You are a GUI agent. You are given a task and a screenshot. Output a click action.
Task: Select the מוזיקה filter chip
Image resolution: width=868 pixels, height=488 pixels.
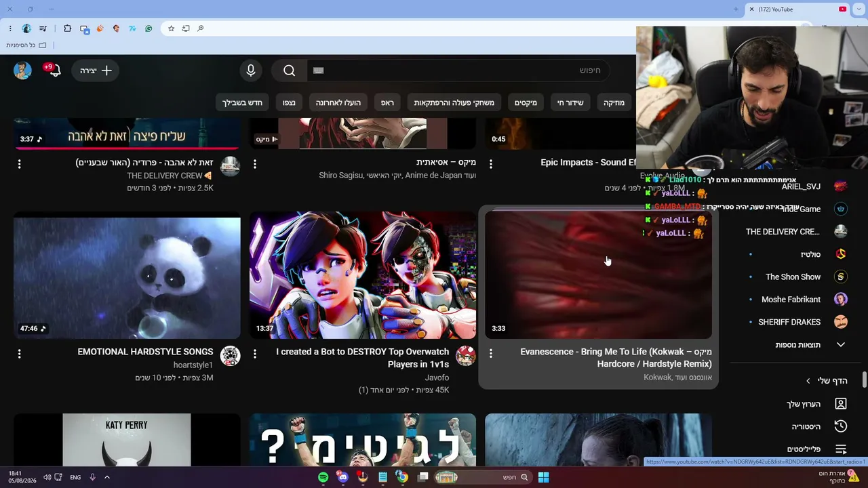tap(614, 102)
